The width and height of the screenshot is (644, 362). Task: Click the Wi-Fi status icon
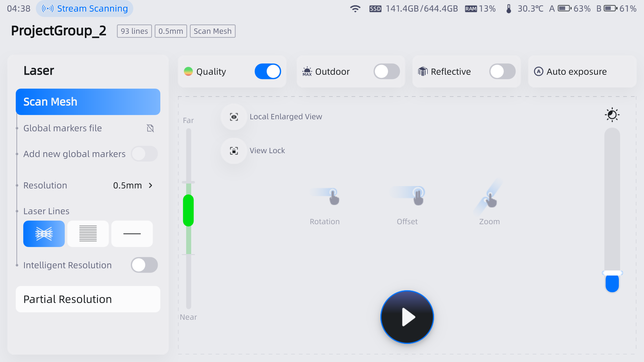coord(355,9)
